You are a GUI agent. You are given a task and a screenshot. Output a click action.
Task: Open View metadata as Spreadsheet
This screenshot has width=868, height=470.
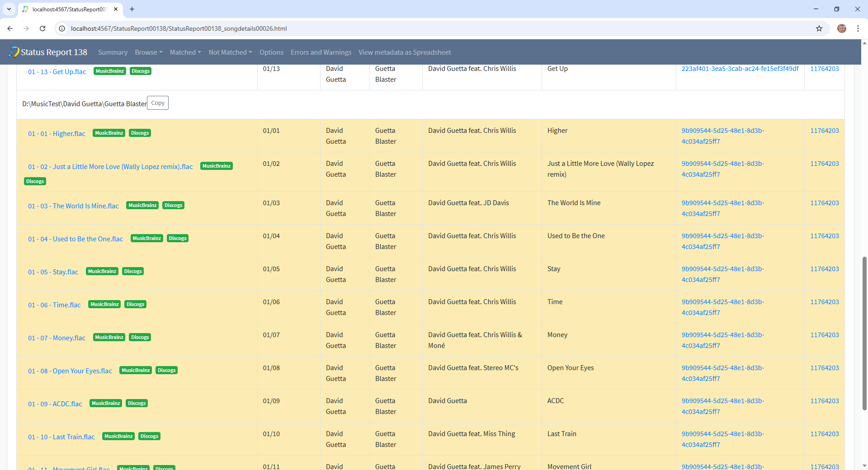[405, 52]
